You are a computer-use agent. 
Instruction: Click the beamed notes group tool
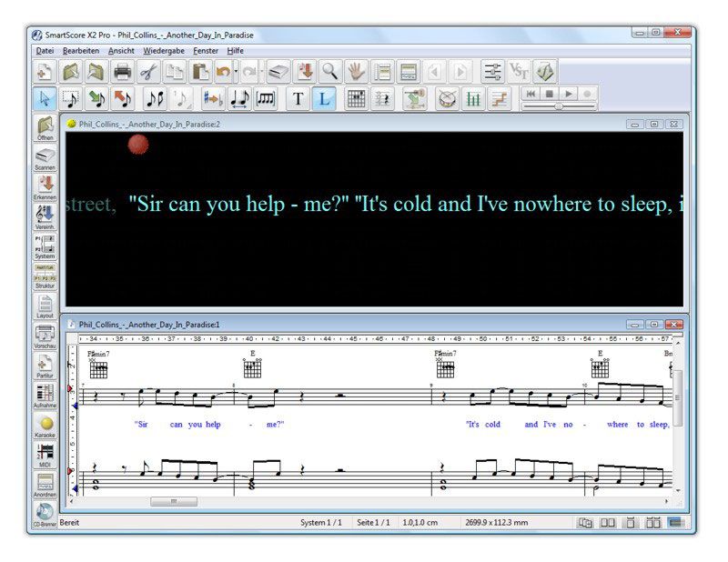pyautogui.click(x=266, y=98)
